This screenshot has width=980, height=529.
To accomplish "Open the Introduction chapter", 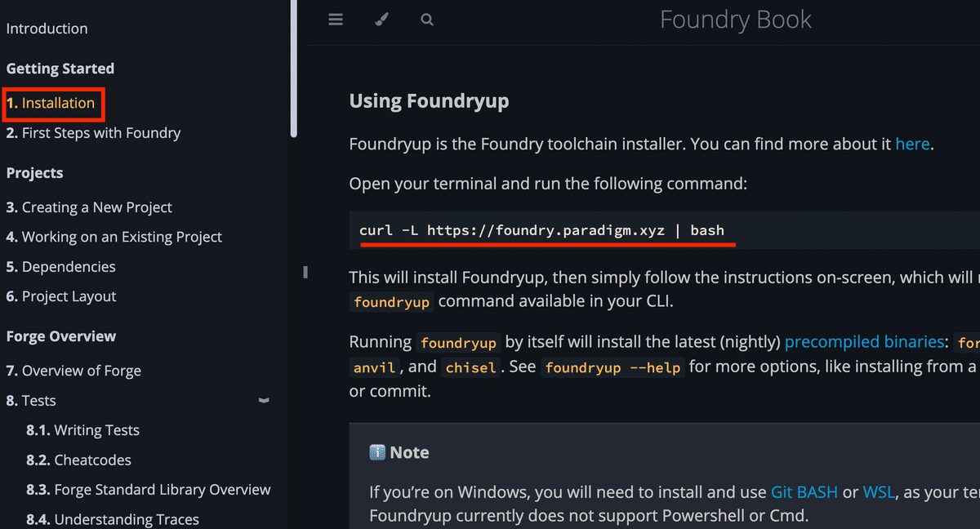I will tap(47, 29).
